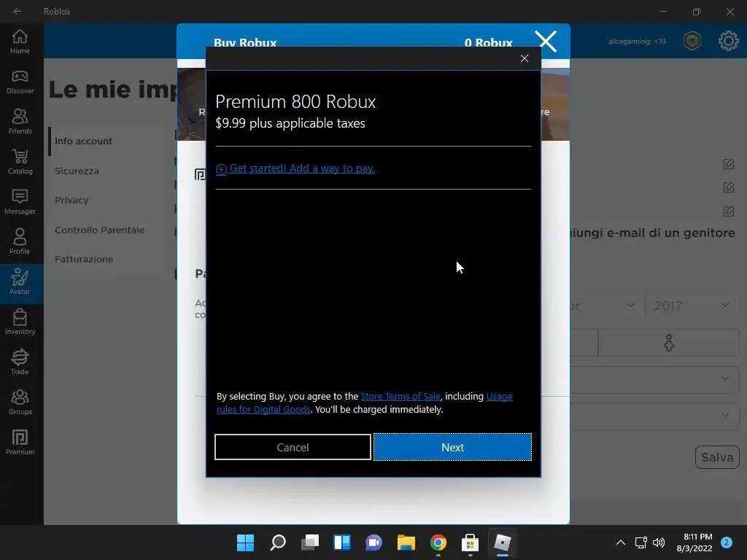Open the notification badge showing 2

727,542
